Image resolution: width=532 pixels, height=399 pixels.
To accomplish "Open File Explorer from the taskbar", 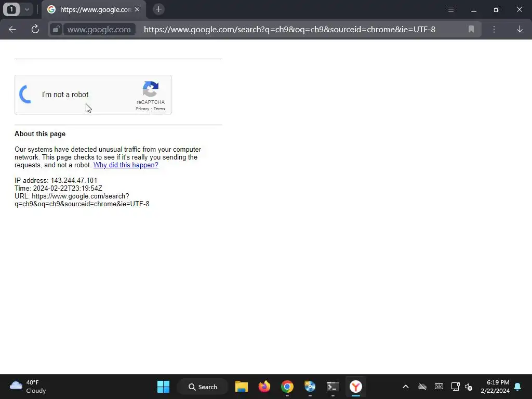I will click(242, 387).
